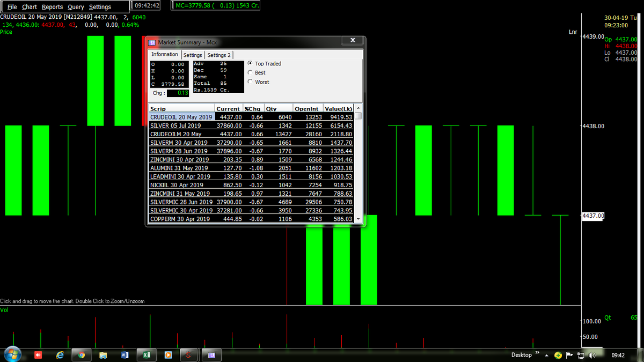Select the LEADMINI 30 Apr 2019 row
The height and width of the screenshot is (362, 644).
point(251,176)
